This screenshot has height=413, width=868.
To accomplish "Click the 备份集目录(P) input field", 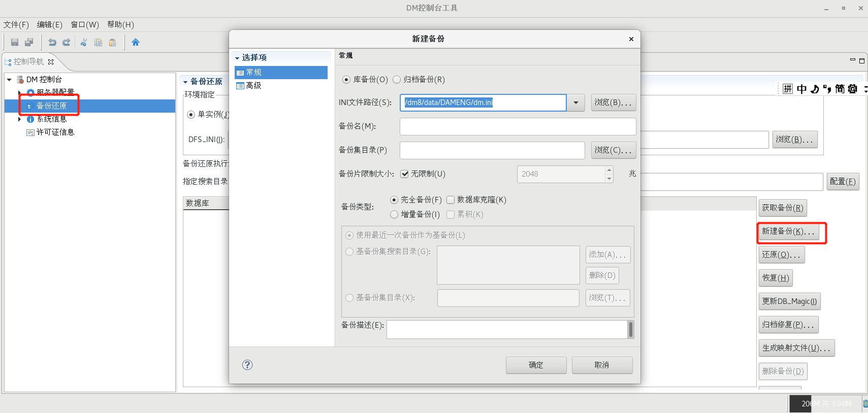I will click(x=492, y=150).
